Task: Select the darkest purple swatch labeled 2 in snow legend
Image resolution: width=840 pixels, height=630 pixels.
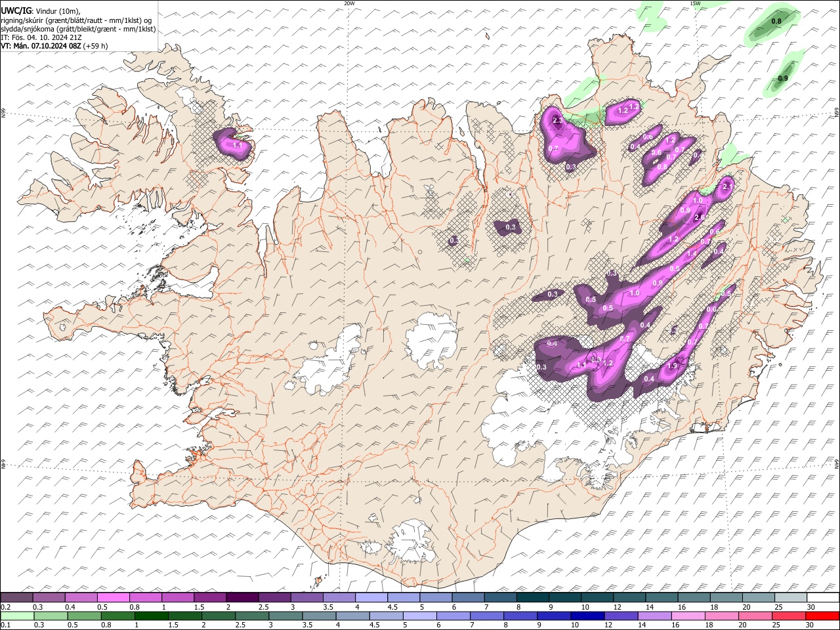Action: (242, 597)
